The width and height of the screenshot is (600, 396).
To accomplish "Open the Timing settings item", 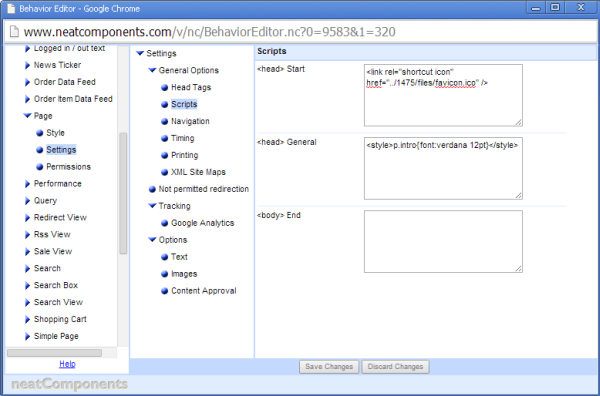I will (x=183, y=138).
